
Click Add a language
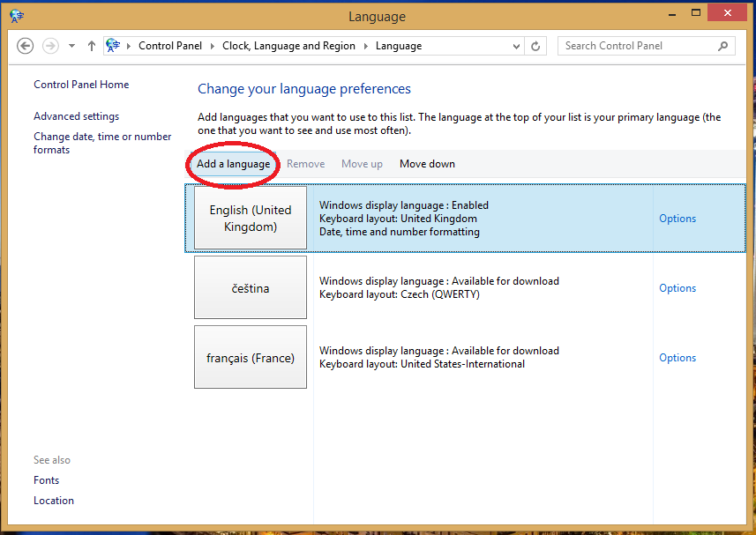[232, 163]
